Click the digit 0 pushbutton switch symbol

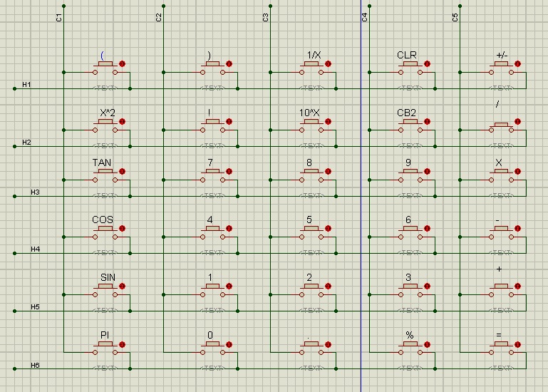212,349
